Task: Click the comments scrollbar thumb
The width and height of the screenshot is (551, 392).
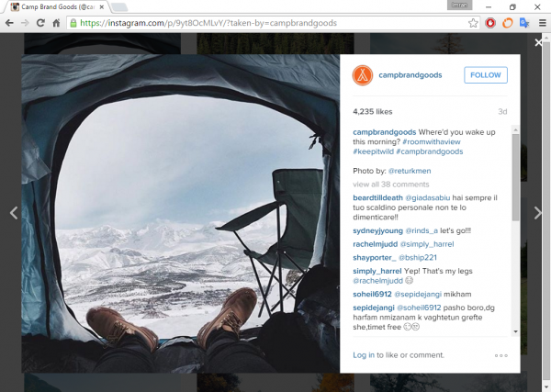Action: click(515, 177)
